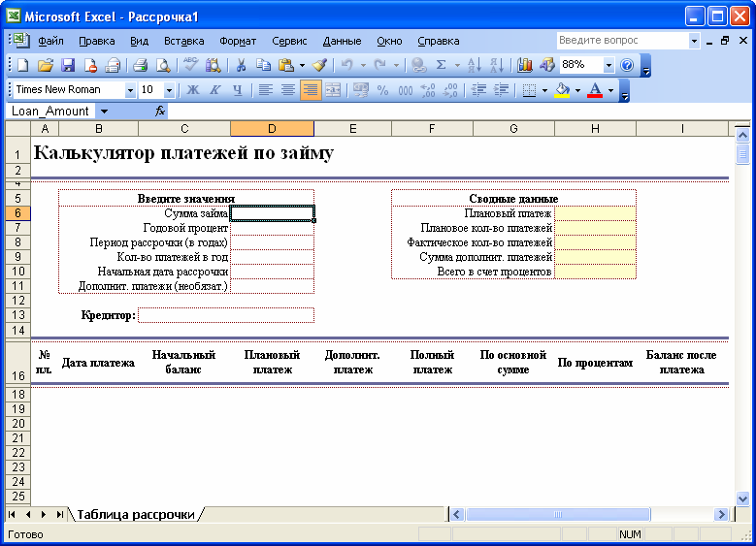
Task: Click the Введите вопрос help box
Action: click(622, 41)
